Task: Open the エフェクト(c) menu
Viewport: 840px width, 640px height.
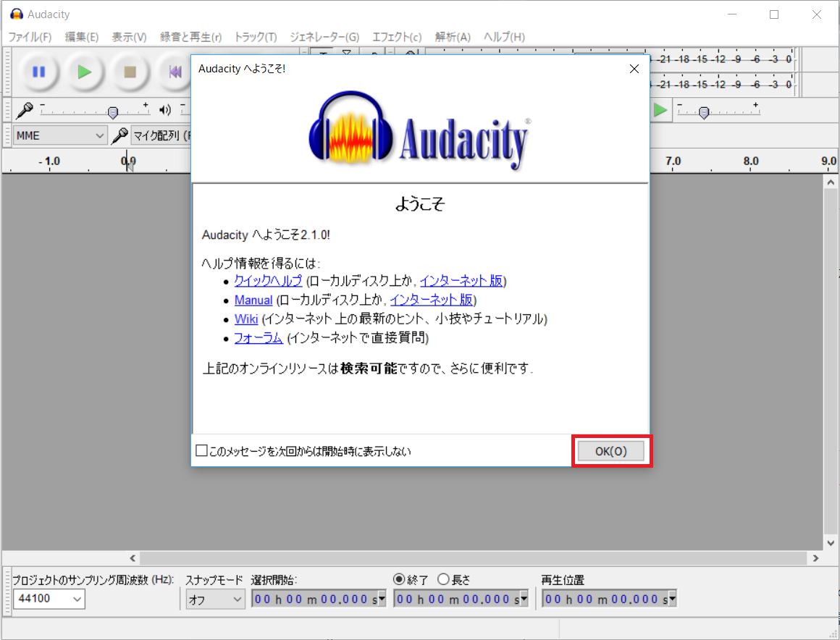Action: (397, 37)
